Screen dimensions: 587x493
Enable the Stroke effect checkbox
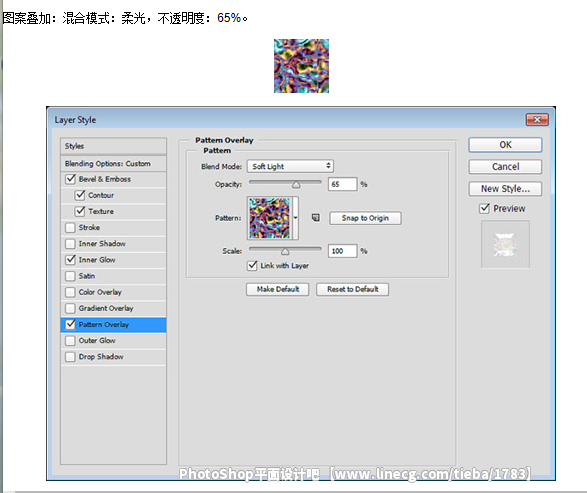[x=70, y=228]
